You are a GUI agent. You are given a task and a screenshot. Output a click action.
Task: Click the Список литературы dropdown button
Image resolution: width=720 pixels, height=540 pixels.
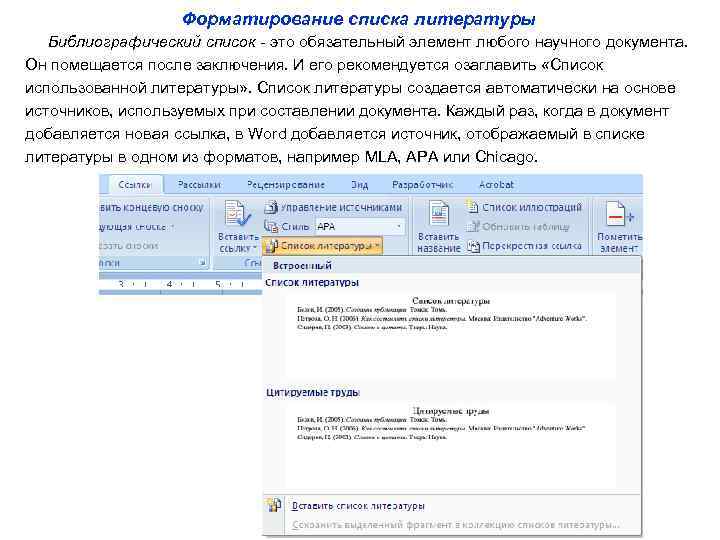322,246
